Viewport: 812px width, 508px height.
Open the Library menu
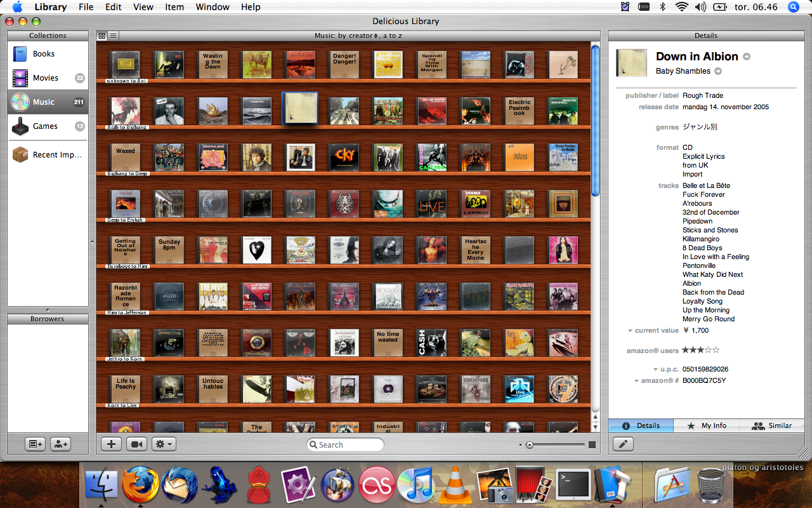click(51, 7)
